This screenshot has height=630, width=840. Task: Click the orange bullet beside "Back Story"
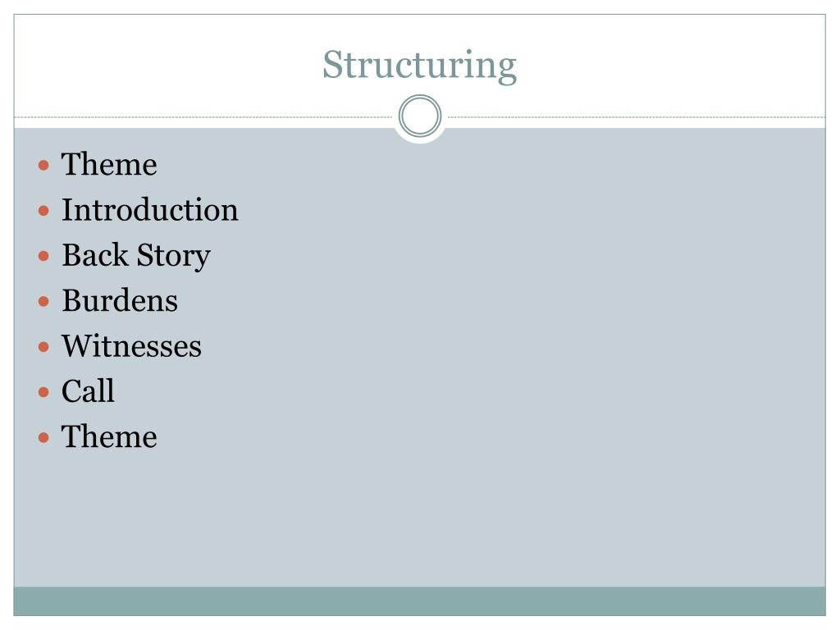pyautogui.click(x=44, y=256)
